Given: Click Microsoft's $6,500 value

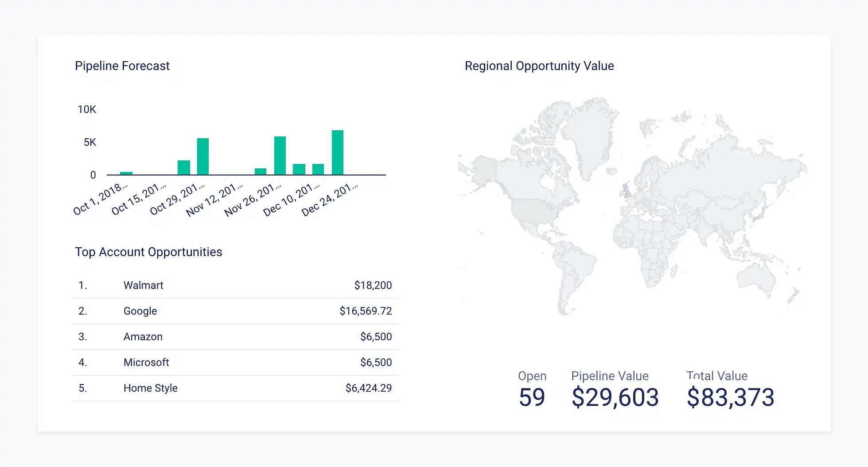Looking at the screenshot, I should (x=376, y=362).
